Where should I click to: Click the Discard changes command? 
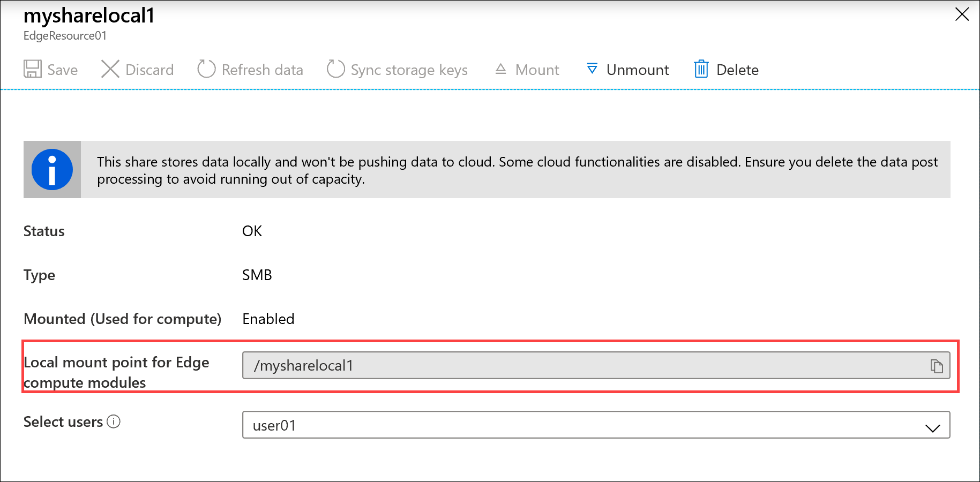click(x=137, y=69)
